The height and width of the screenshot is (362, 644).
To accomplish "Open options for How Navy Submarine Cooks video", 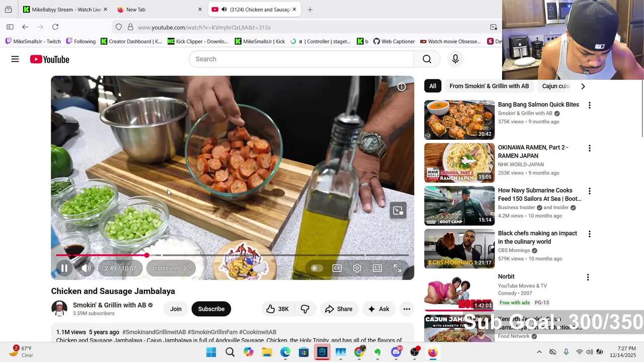I will coord(589,192).
